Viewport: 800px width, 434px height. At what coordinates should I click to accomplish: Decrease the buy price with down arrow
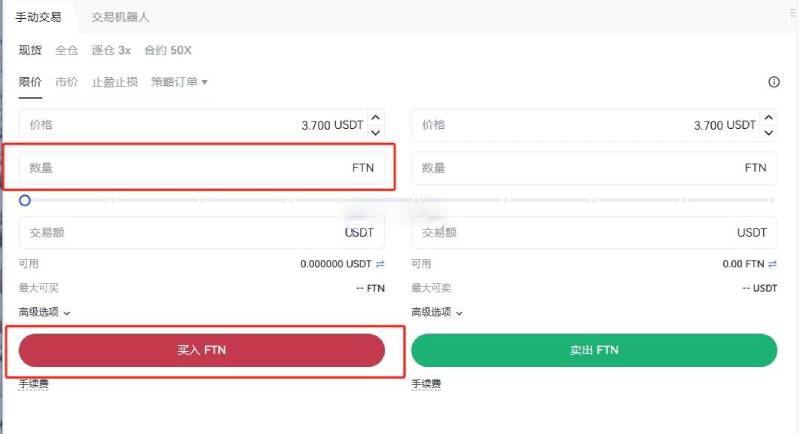[x=376, y=132]
